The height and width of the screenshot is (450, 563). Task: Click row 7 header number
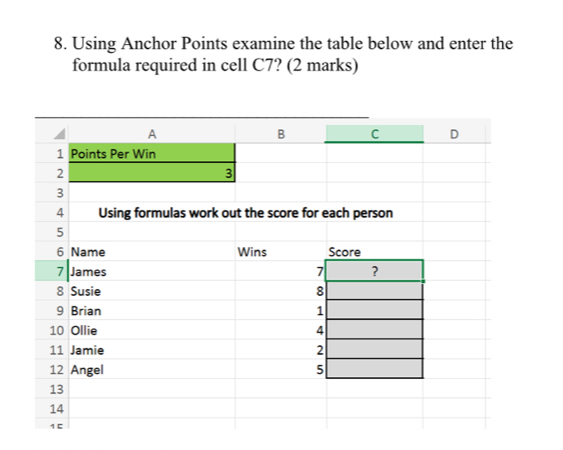click(60, 272)
